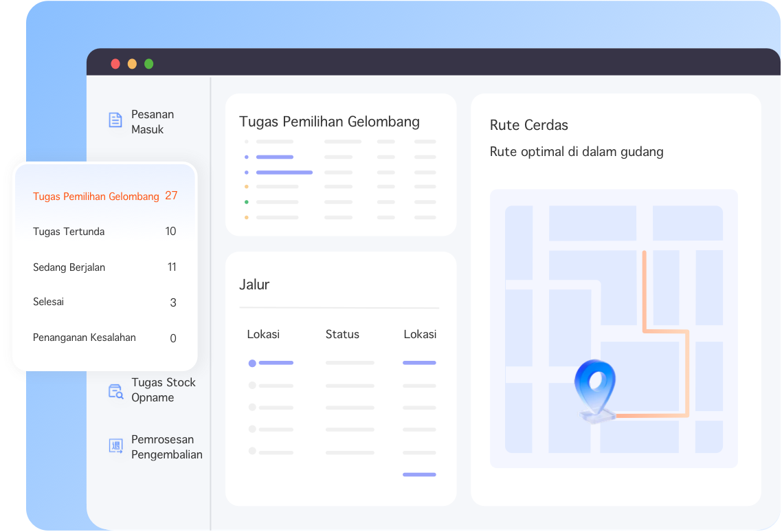Viewport: 782px width, 532px height.
Task: Click the count 27 beside Tugas Pemilihan Gelombang
Action: click(171, 196)
